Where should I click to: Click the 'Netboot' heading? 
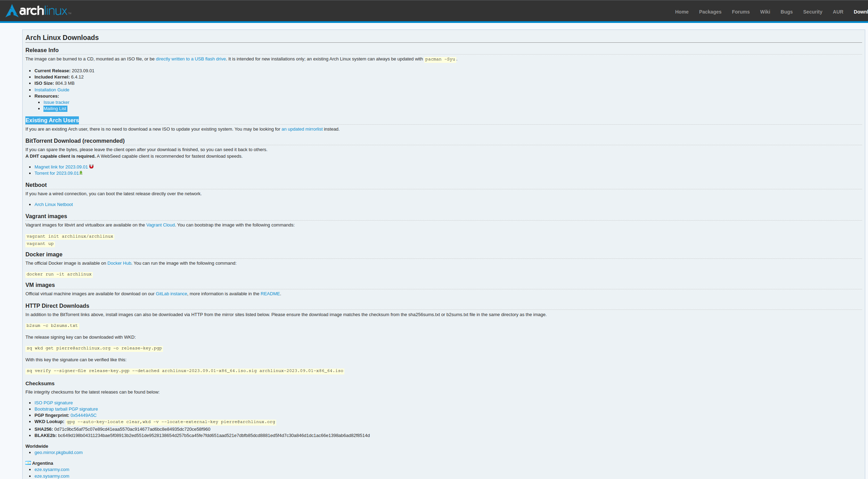click(36, 185)
